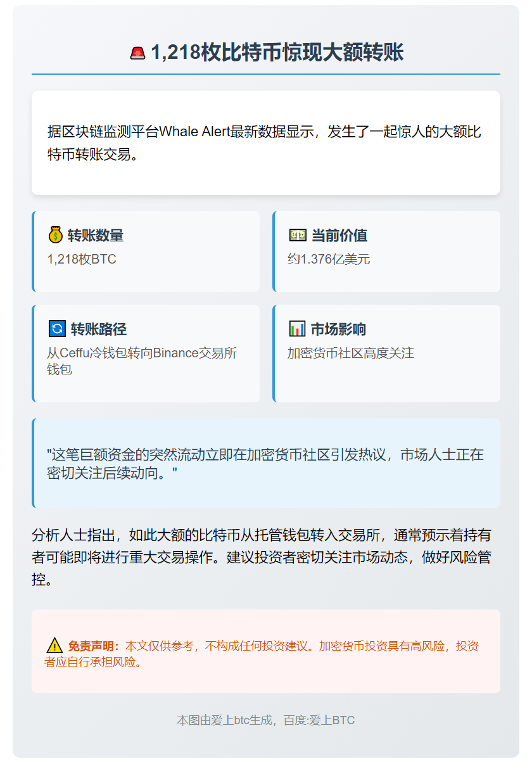
Task: Click the 1,218枚BTC amount text
Action: [82, 259]
